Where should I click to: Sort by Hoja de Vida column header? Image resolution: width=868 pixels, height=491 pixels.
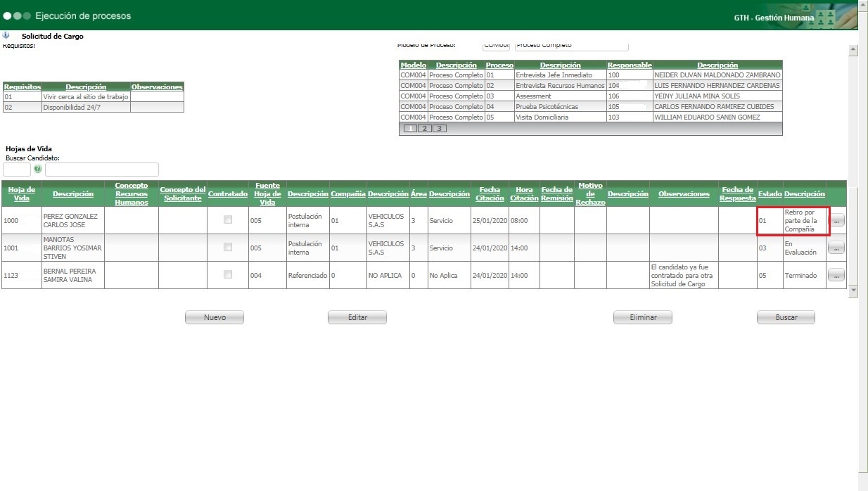pos(21,193)
